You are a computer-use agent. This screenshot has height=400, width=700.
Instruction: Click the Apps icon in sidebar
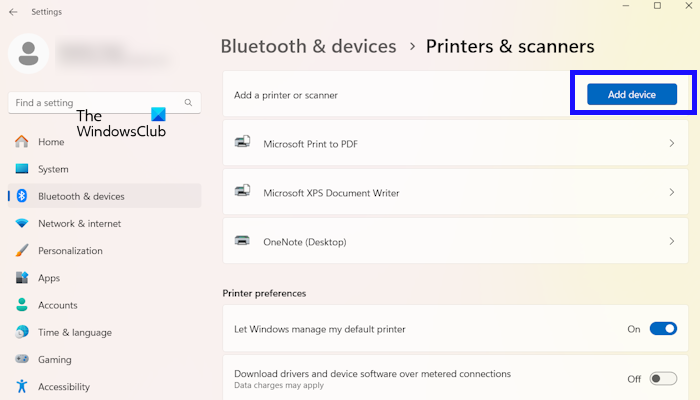point(21,278)
